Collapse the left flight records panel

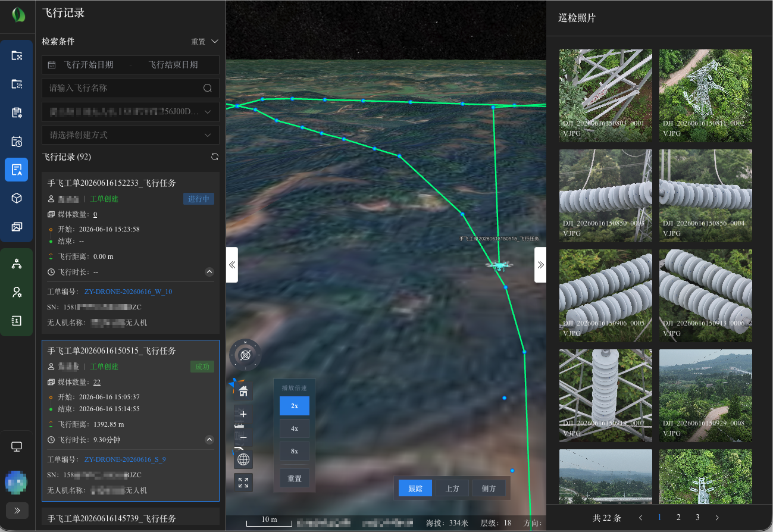point(232,265)
